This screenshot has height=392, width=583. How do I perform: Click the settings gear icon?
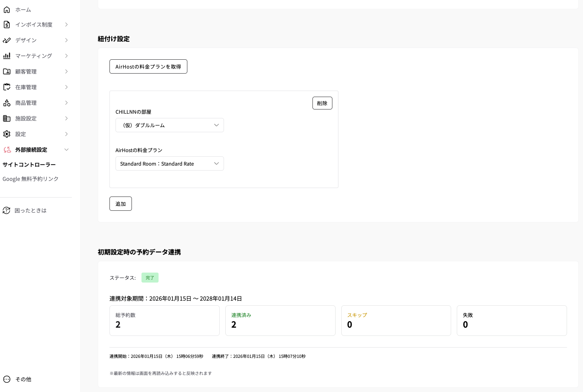(7, 134)
